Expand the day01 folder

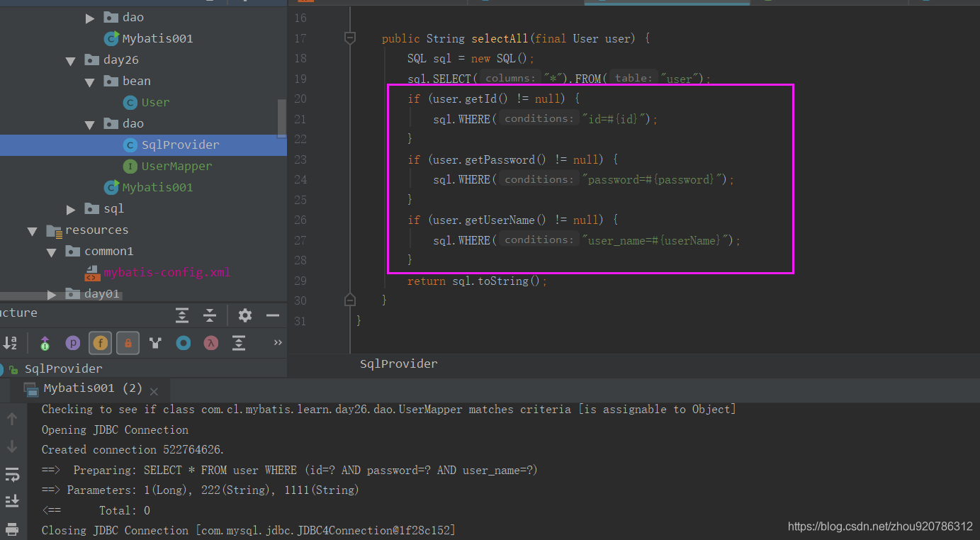(x=52, y=294)
